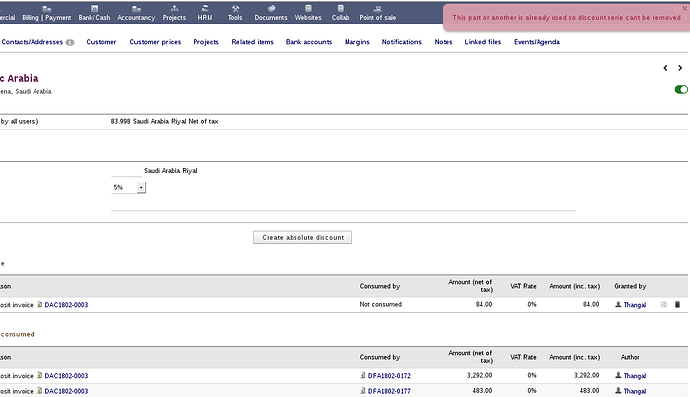Open the Bank/Cash module
Screen dimensions: 690x397
(x=94, y=13)
